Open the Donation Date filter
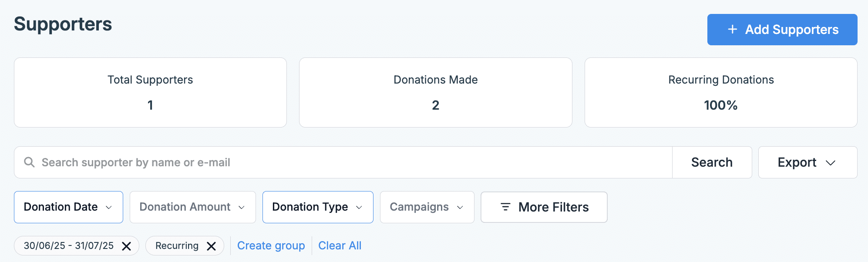The width and height of the screenshot is (868, 262). (x=68, y=207)
